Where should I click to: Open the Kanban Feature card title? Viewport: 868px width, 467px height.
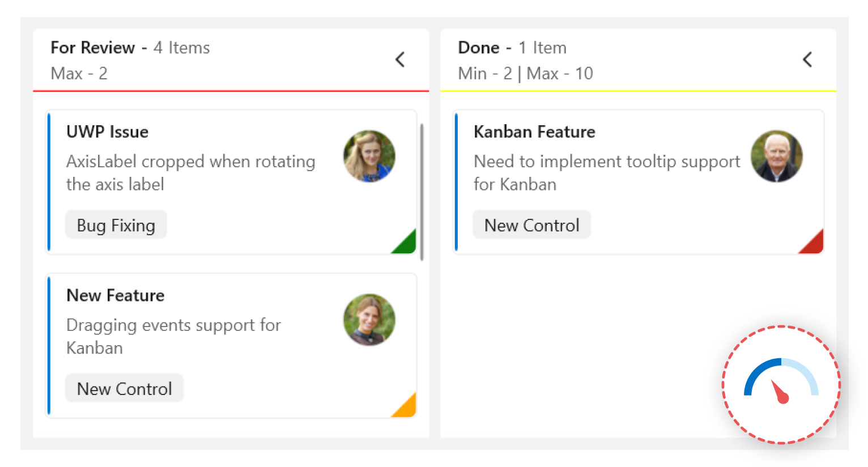[x=534, y=131]
